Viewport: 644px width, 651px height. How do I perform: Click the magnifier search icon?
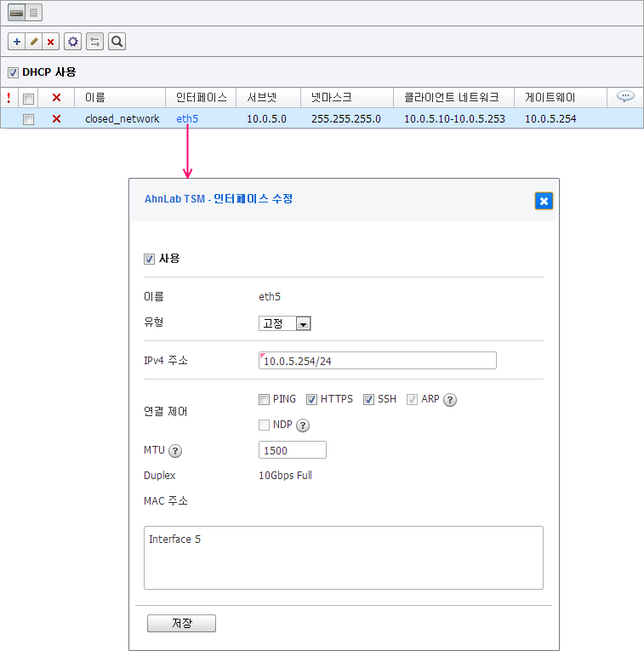coord(117,42)
